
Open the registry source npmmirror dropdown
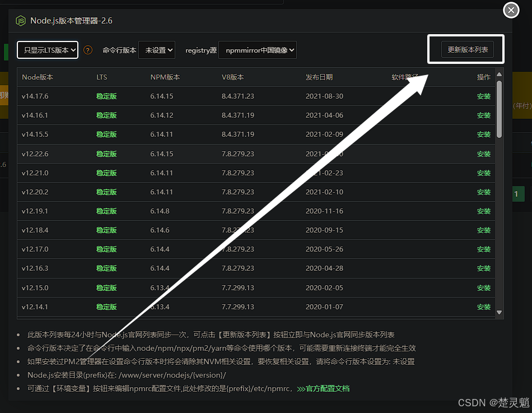pyautogui.click(x=258, y=50)
